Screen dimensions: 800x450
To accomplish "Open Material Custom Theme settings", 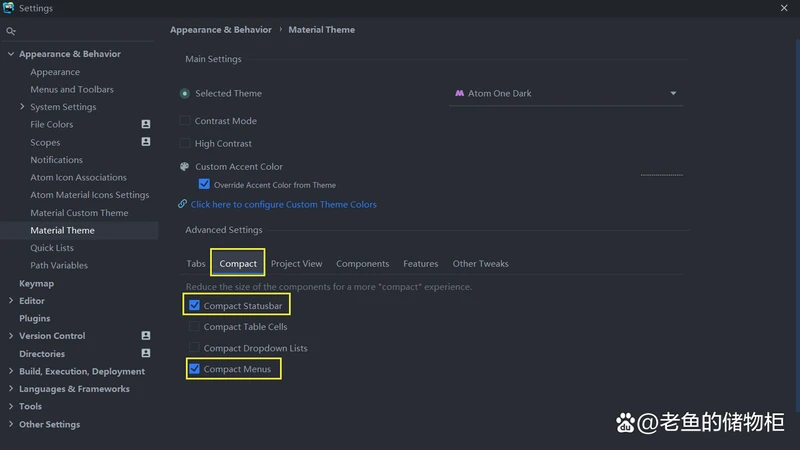I will coord(79,213).
